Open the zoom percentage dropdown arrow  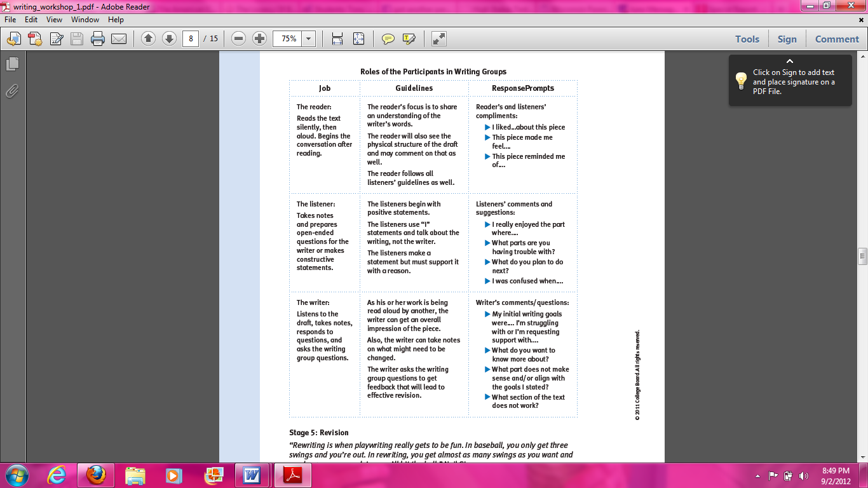pyautogui.click(x=309, y=39)
